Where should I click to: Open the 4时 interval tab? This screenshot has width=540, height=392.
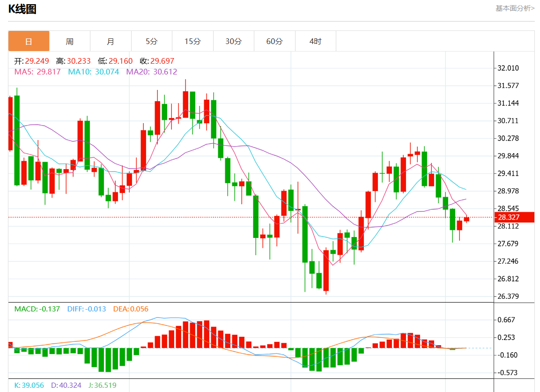click(316, 41)
